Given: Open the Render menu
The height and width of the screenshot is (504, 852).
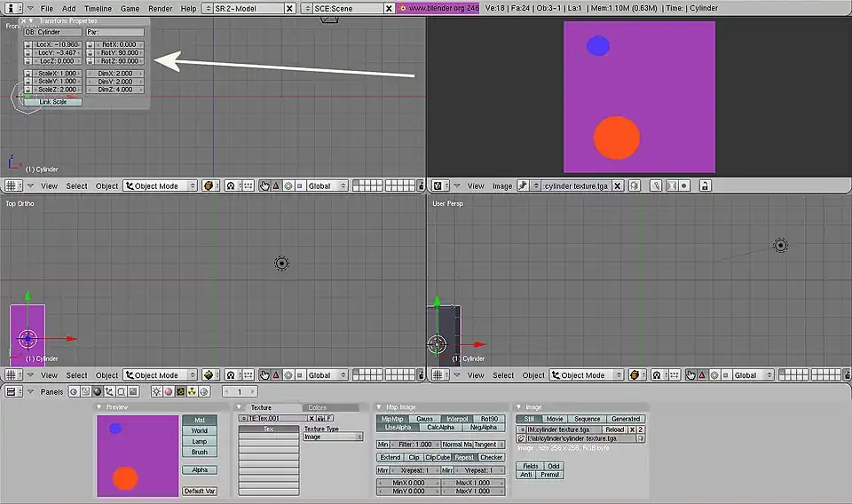Looking at the screenshot, I should pos(160,8).
